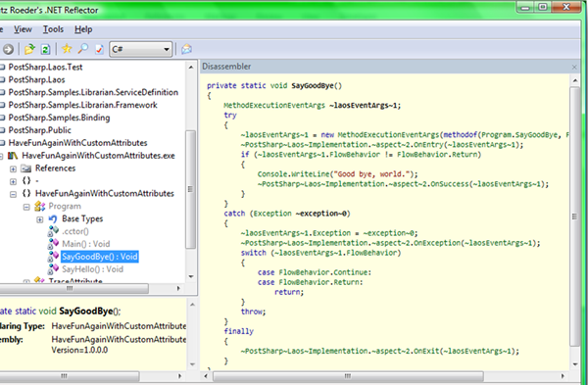Click the green Refresh toolbar icon
This screenshot has height=385, width=588.
coord(45,49)
